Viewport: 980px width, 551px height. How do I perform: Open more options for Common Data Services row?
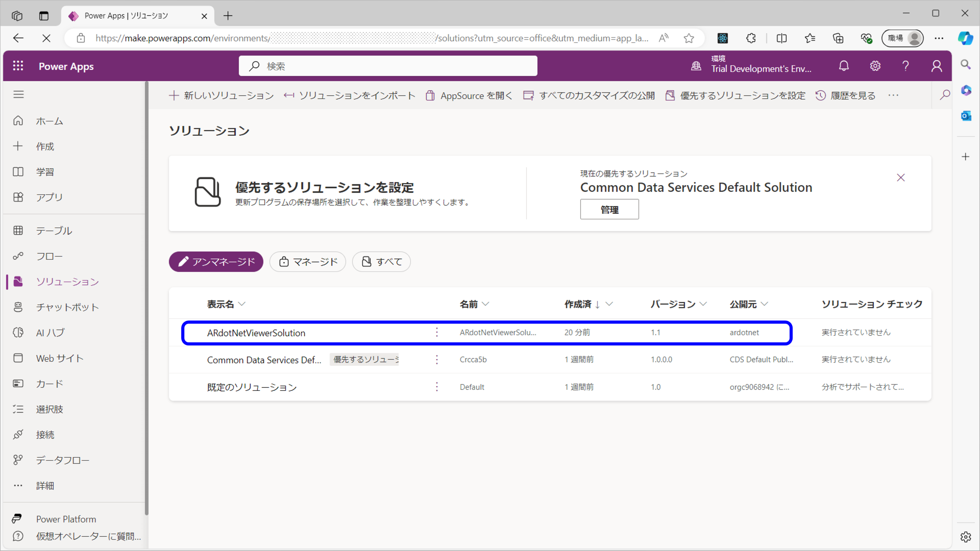(437, 360)
